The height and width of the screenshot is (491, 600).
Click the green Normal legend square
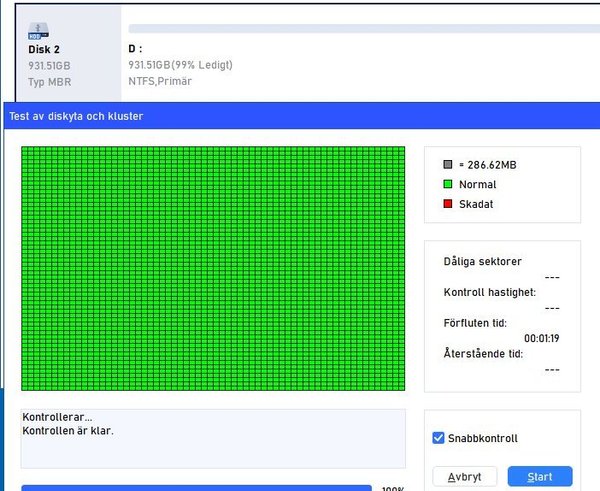tap(447, 184)
